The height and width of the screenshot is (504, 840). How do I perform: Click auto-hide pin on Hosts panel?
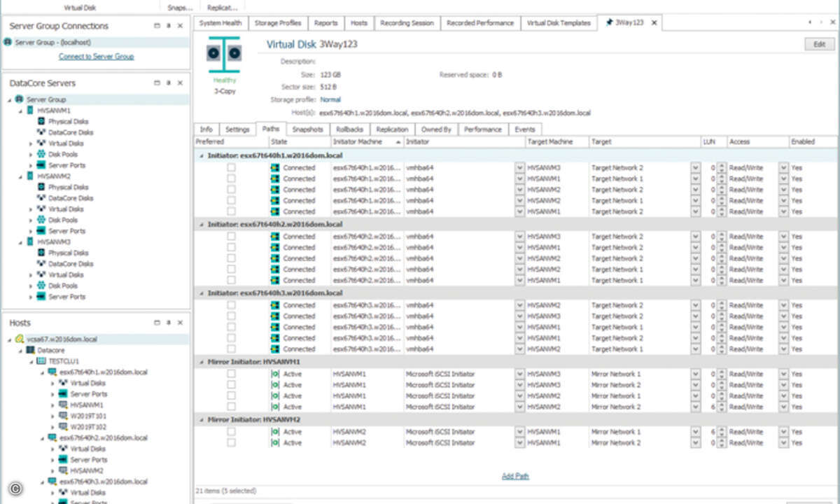[x=169, y=323]
